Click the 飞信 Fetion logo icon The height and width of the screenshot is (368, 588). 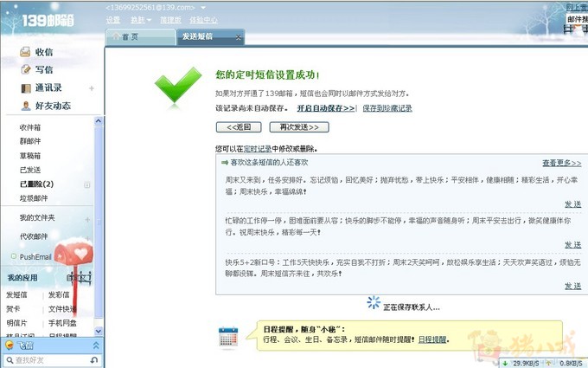click(x=10, y=345)
